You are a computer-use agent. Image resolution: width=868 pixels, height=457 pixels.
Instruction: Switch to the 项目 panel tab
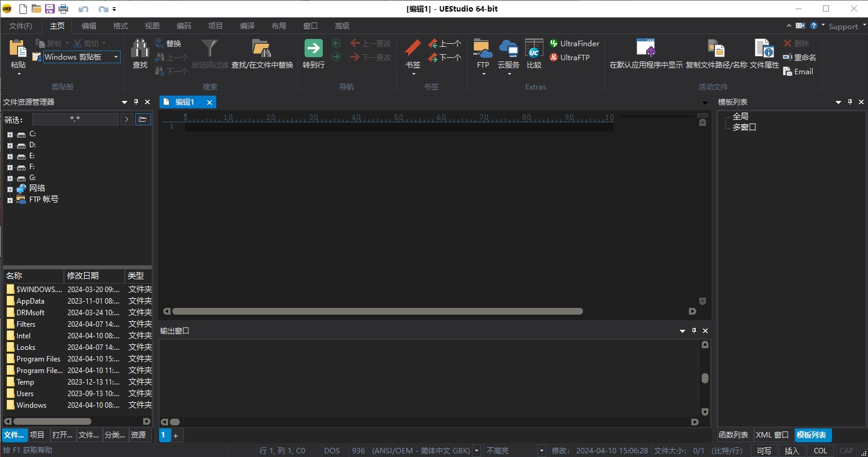point(37,434)
